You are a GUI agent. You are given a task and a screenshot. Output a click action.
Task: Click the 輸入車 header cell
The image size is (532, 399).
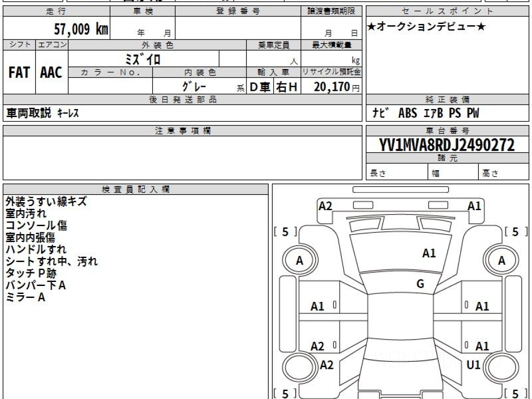[x=274, y=72]
